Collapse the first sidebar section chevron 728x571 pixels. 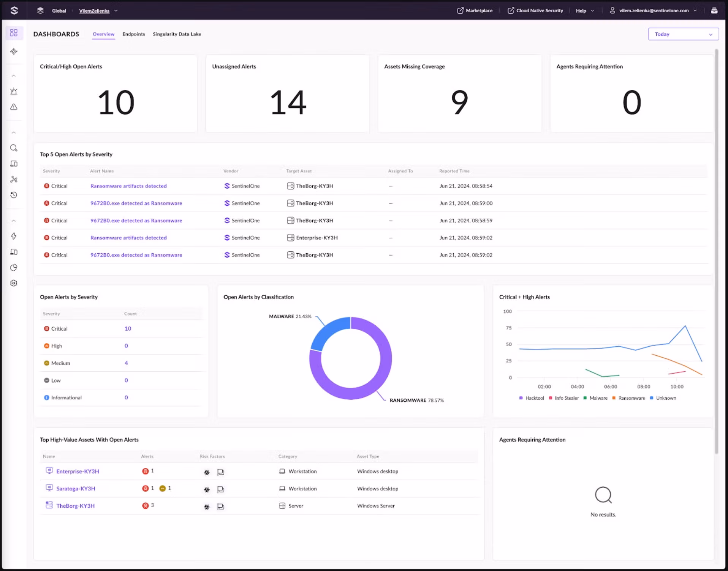click(x=14, y=76)
